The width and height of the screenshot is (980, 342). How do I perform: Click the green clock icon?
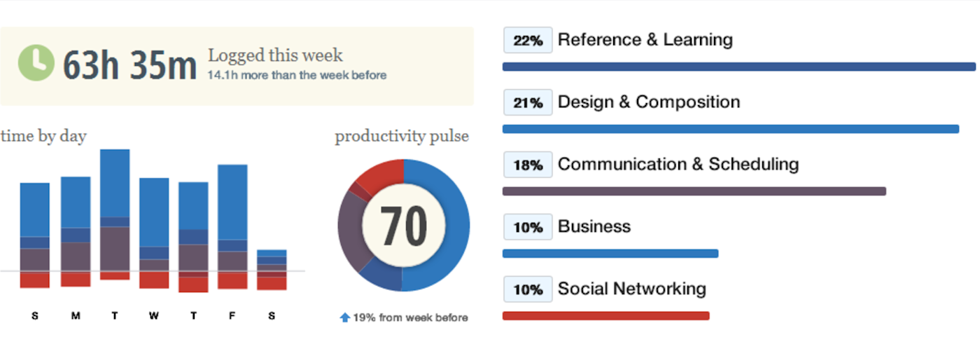tap(36, 62)
